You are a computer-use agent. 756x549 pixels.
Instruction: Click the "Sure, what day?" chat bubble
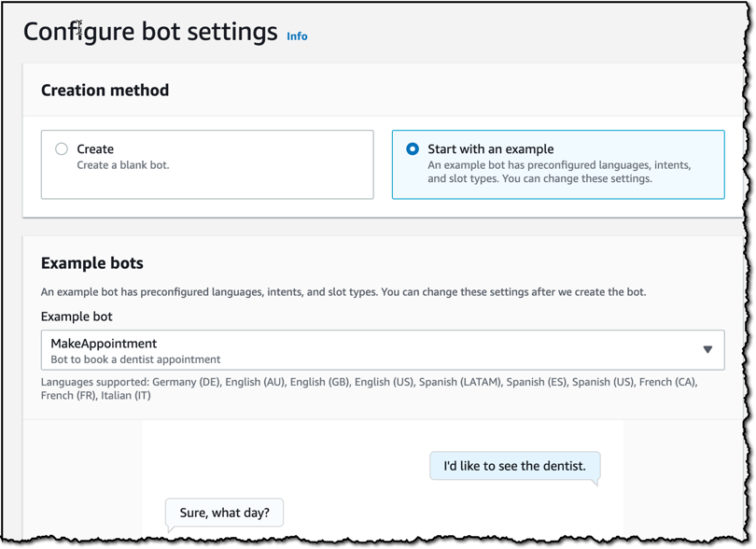[x=224, y=513]
